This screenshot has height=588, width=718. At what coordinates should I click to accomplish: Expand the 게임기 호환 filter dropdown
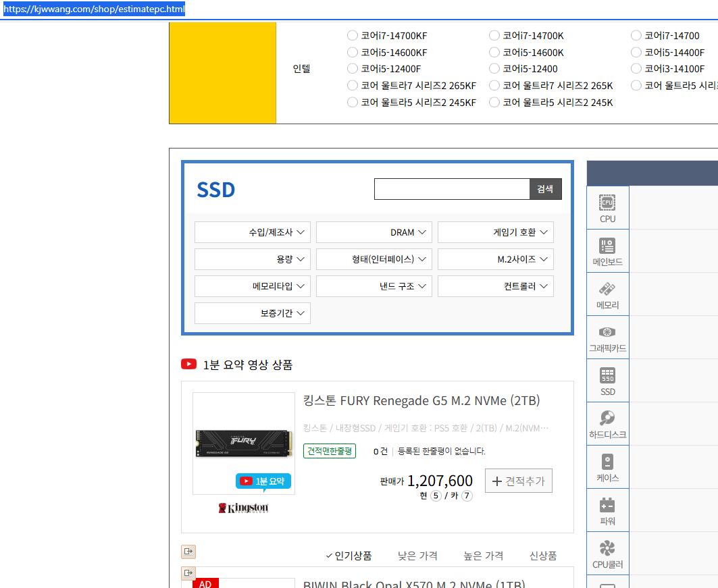click(496, 232)
